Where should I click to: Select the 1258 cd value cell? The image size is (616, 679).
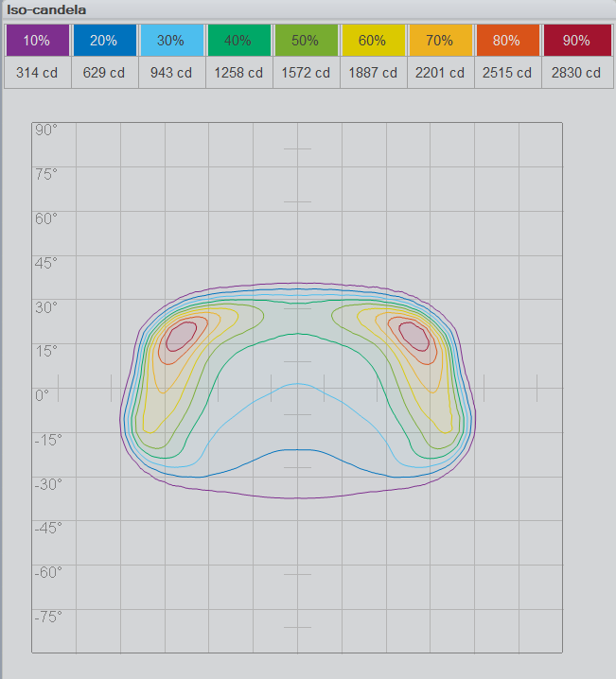[x=238, y=73]
